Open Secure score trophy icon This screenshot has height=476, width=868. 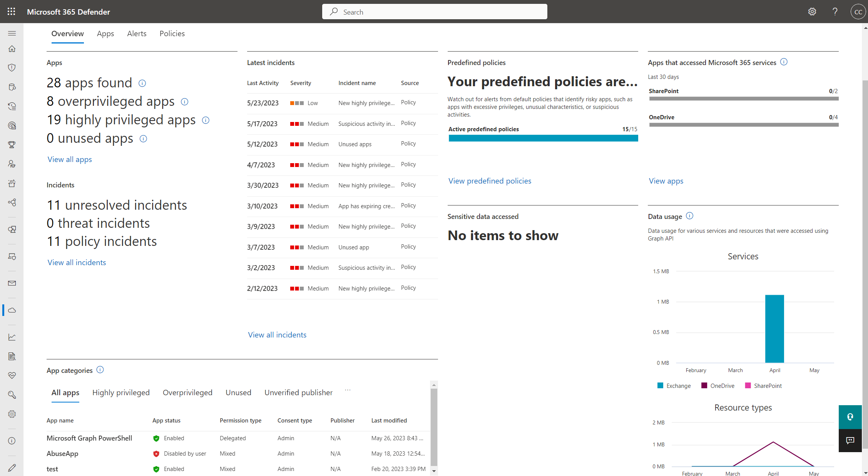[12, 145]
